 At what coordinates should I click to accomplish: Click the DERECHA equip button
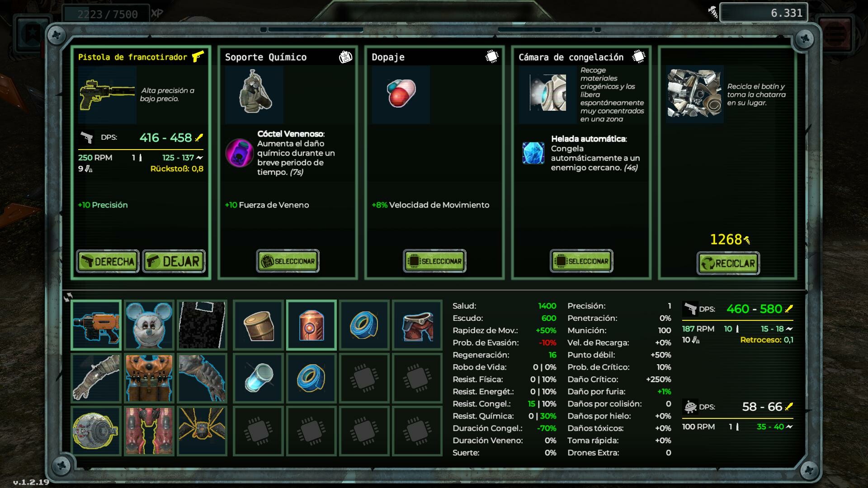108,261
